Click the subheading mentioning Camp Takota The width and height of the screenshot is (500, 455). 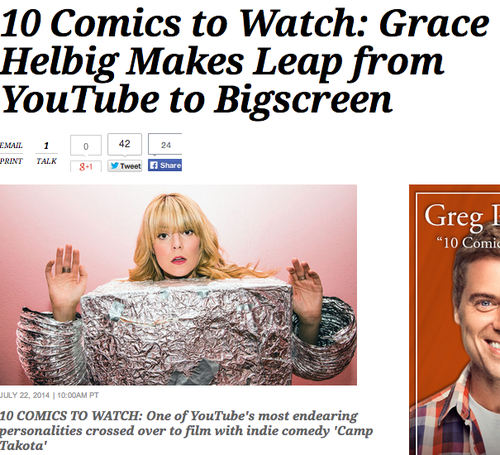(187, 431)
